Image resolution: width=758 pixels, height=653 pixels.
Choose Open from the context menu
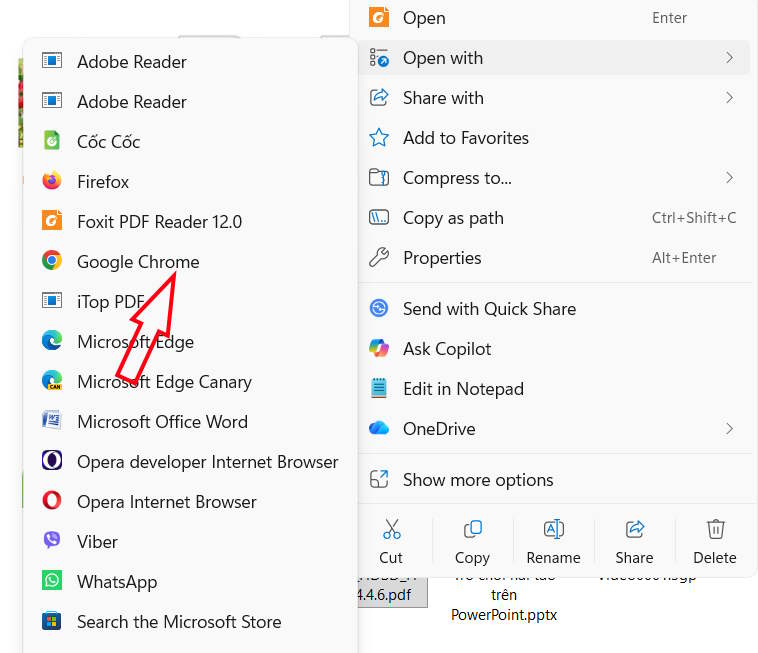click(x=554, y=18)
